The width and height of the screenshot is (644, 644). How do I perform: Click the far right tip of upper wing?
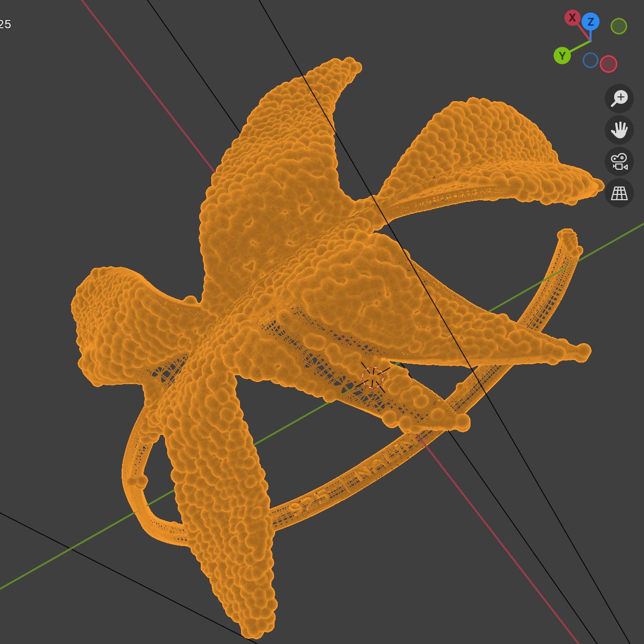(x=595, y=186)
